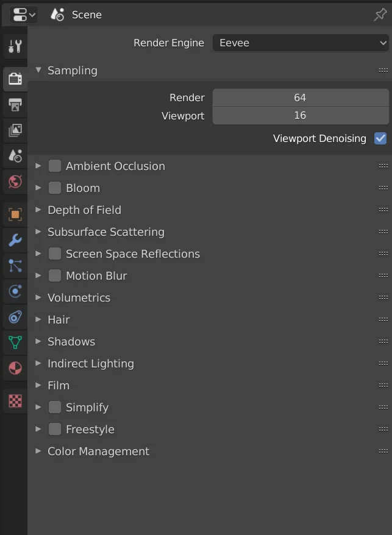This screenshot has width=392, height=535.
Task: Open the Material properties tab
Action: (x=15, y=368)
